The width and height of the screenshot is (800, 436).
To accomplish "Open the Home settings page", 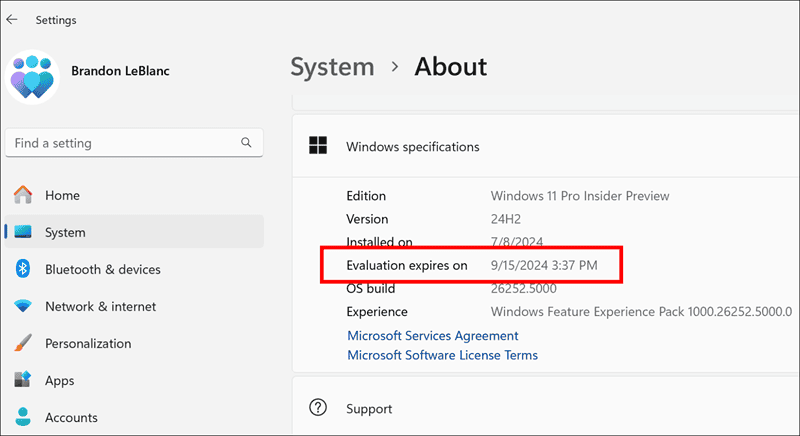I will [x=134, y=195].
